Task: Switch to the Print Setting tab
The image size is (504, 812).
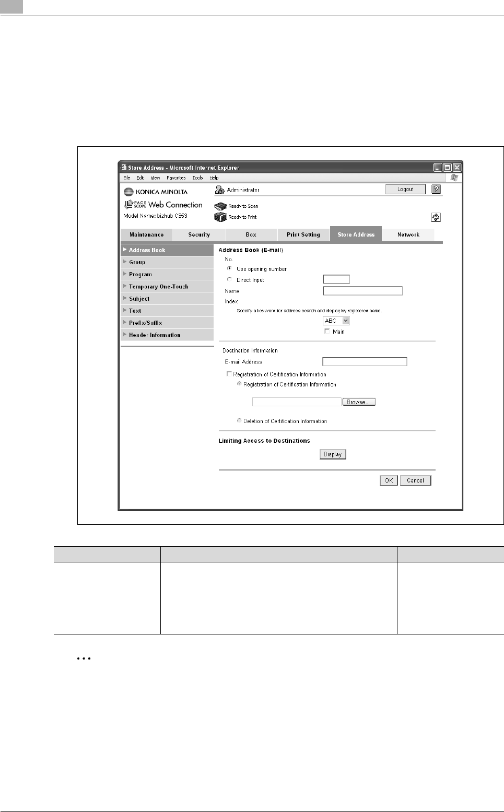Action: [x=303, y=235]
